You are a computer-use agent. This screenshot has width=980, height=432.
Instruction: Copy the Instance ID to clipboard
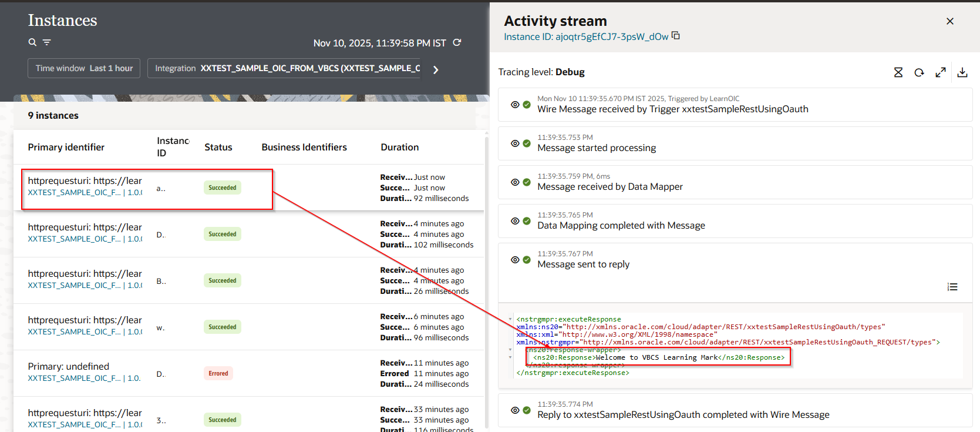click(676, 36)
